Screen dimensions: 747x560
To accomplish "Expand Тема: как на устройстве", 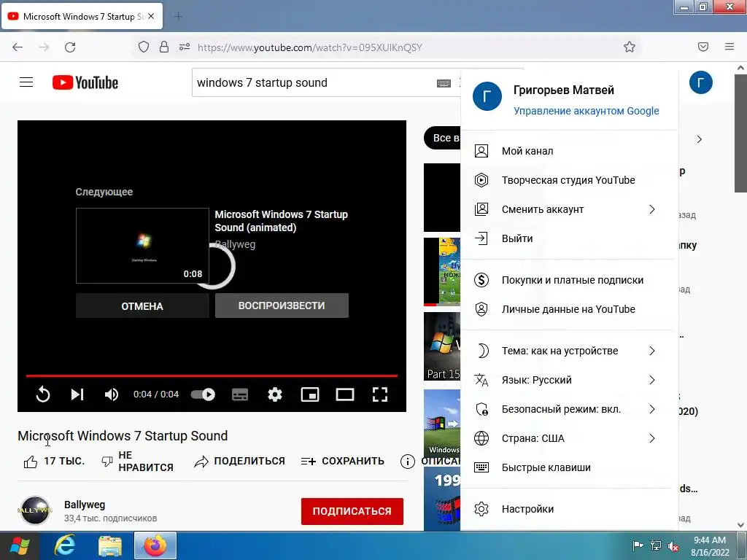I will click(569, 351).
